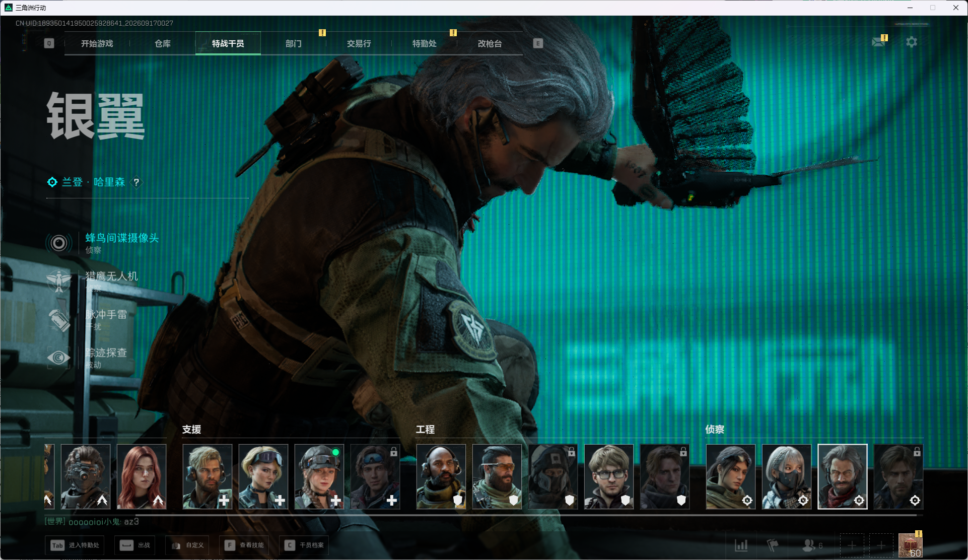Click the 踪迹探查 skill name
Viewport: 968px width, 560px height.
point(106,353)
